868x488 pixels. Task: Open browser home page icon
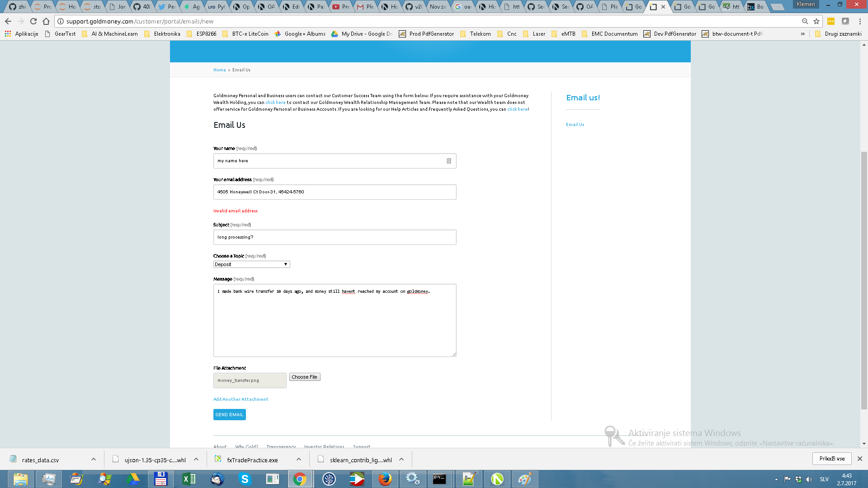(46, 21)
